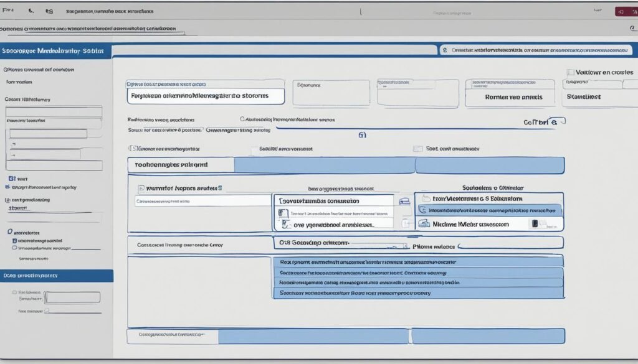
Task: Click the small icon right of 'Sovetetumbas' field
Action: 404,202
